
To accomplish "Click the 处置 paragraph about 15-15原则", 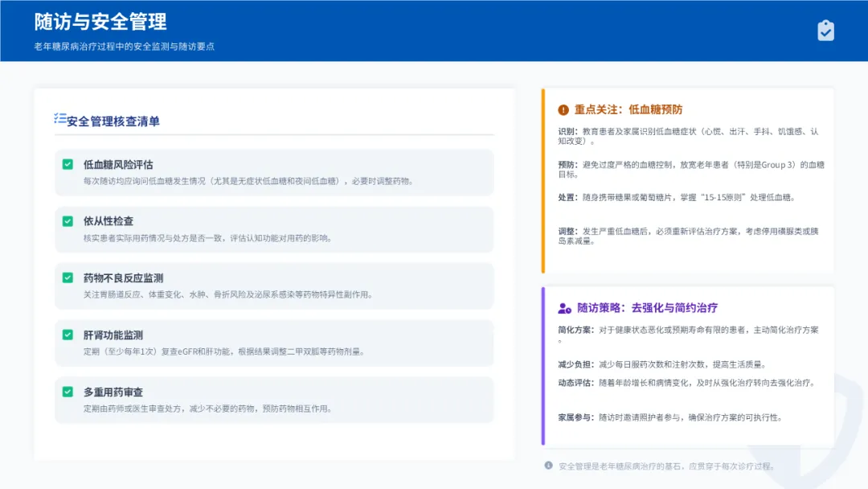I will [678, 198].
